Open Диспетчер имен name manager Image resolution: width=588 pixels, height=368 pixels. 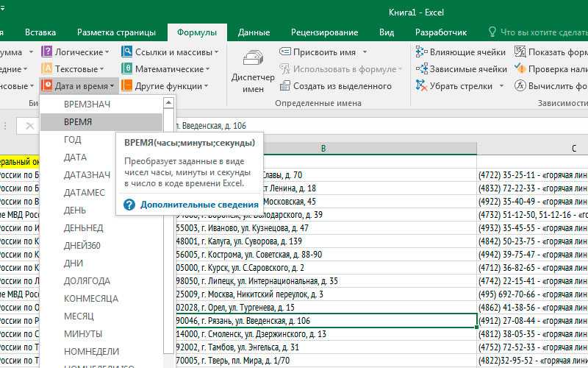tap(253, 71)
